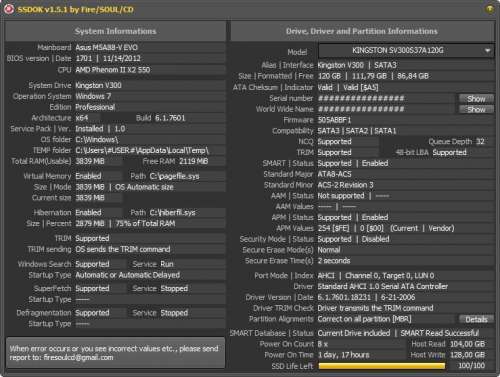Select CPU value AMD Phenom II X2 550

(113, 70)
